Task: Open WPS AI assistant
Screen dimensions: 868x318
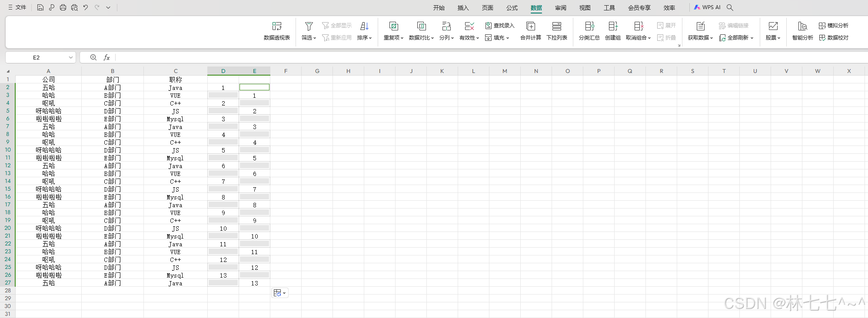Action: [707, 7]
